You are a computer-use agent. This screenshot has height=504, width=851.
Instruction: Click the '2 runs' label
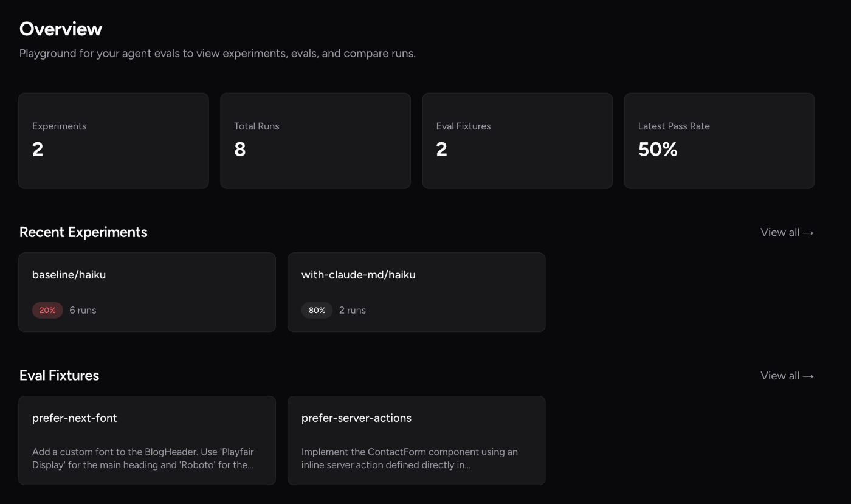(352, 310)
